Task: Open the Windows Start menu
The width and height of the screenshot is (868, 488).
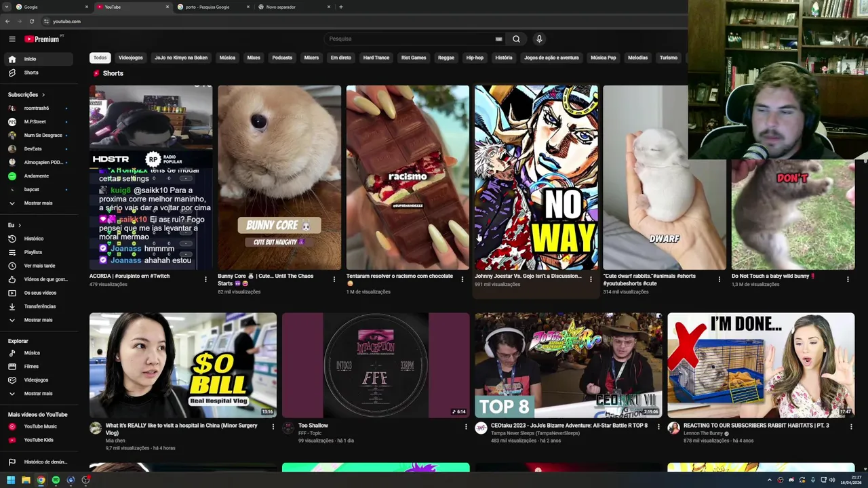Action: (11, 480)
